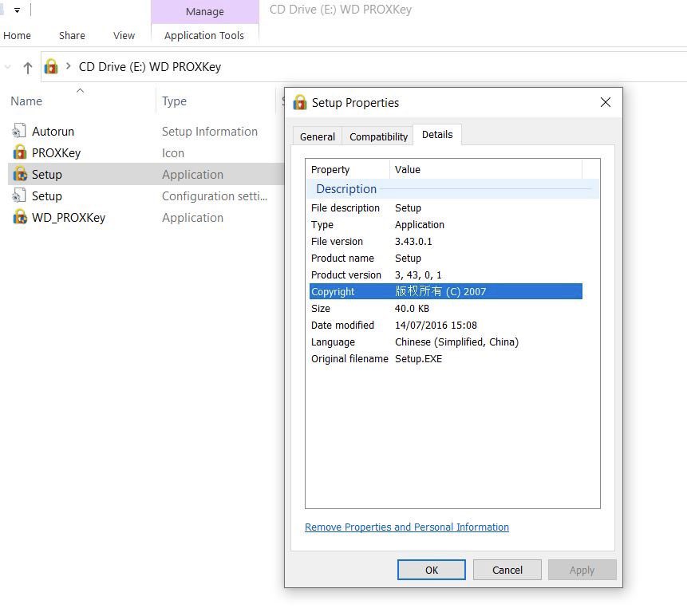
Task: Click the Autorun setup information file icon
Action: coord(19,131)
